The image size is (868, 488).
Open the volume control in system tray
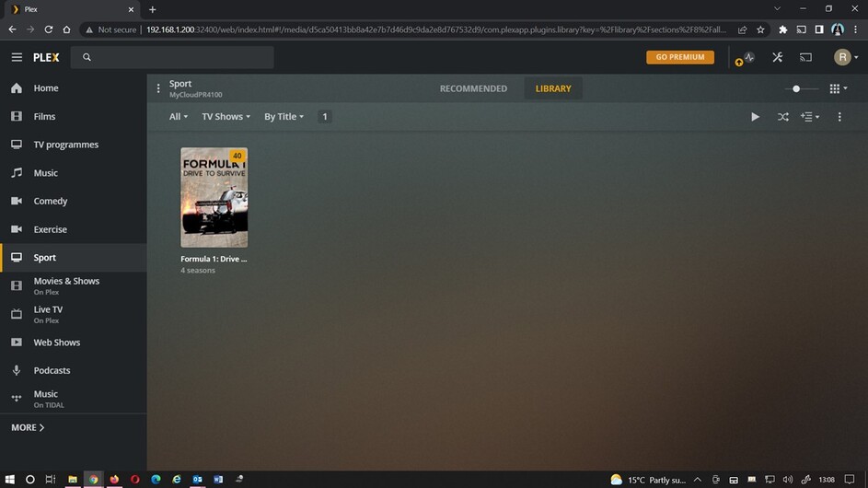(788, 480)
